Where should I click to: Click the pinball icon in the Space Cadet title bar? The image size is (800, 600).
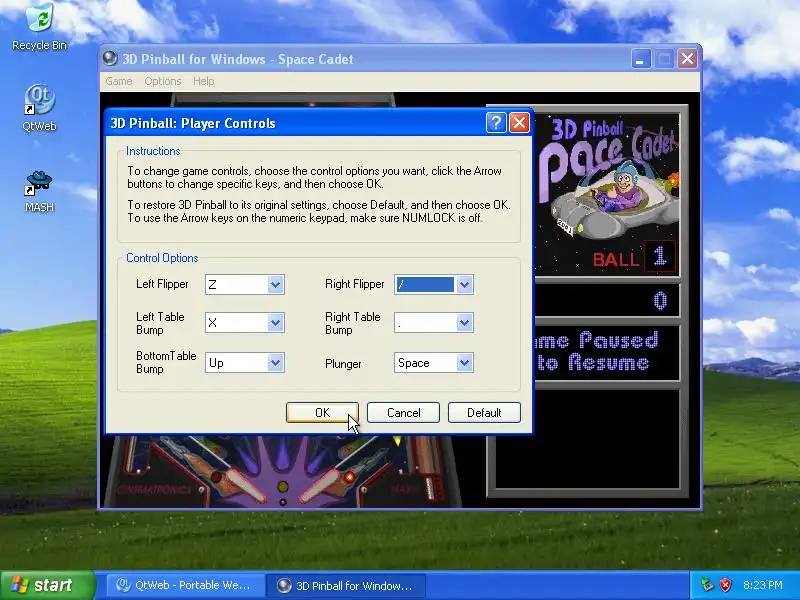pyautogui.click(x=109, y=59)
